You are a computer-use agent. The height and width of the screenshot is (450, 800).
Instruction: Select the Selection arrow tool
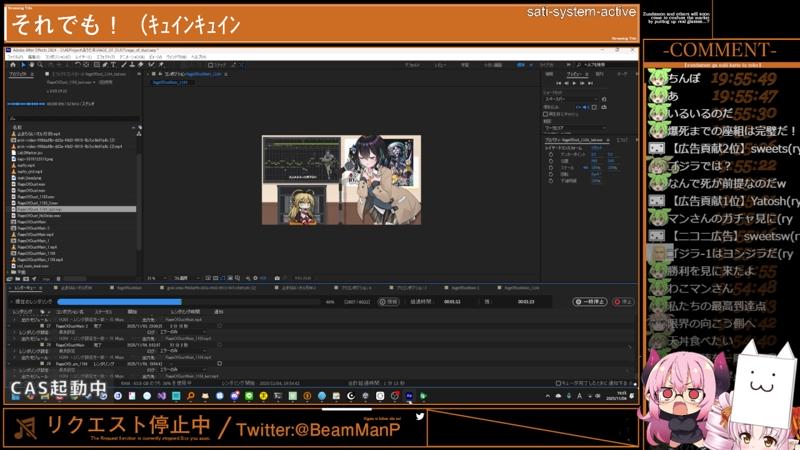pos(24,65)
